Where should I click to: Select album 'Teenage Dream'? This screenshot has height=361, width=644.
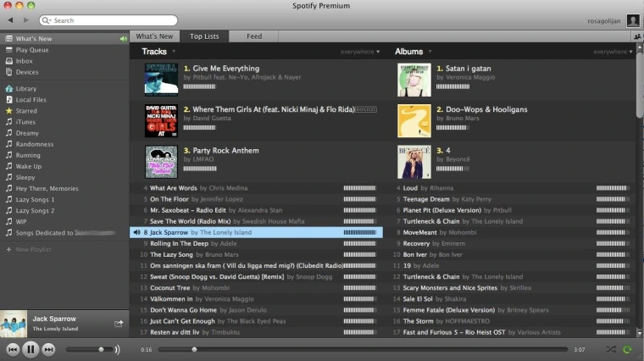(509, 199)
